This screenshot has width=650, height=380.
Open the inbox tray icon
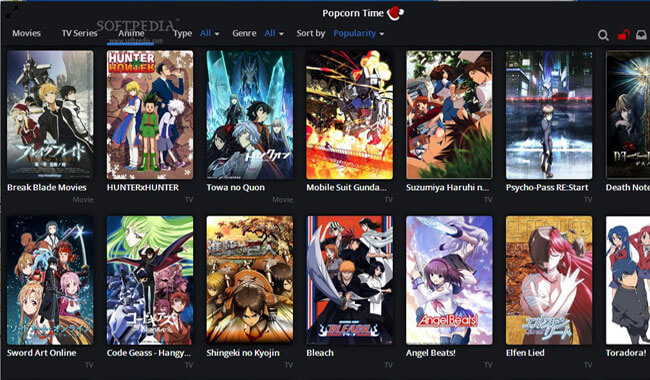coord(642,35)
